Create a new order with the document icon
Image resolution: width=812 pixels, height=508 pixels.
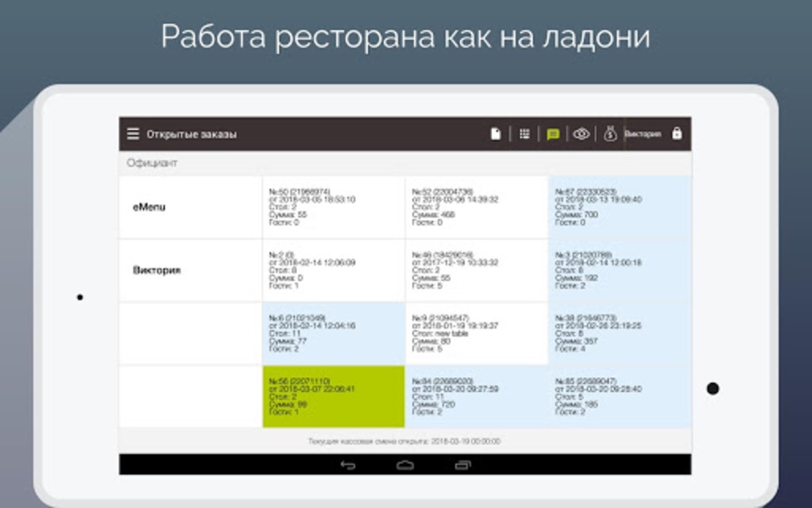(x=496, y=134)
